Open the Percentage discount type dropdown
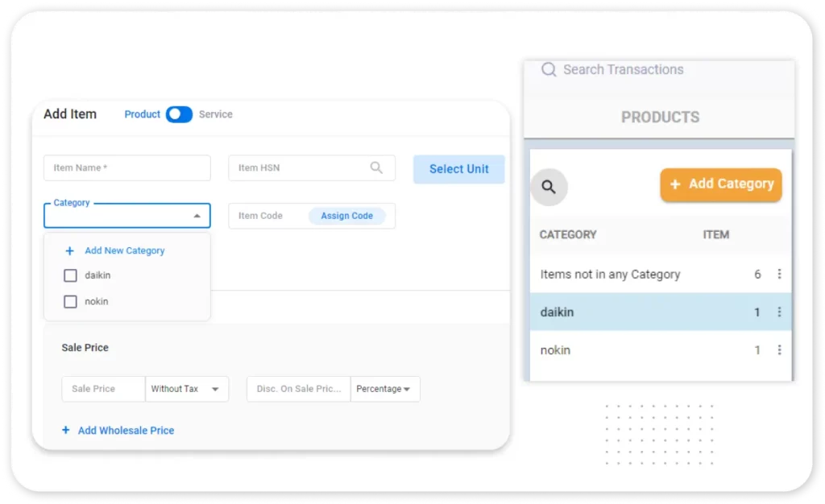 click(384, 389)
